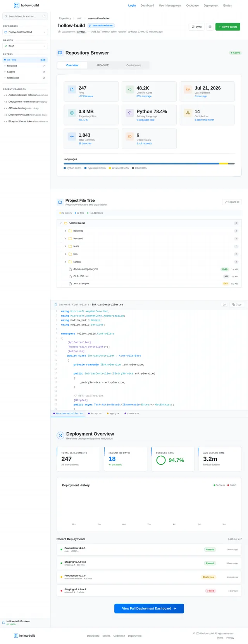Select the Untracked filter
248x644 pixels.
point(25,78)
